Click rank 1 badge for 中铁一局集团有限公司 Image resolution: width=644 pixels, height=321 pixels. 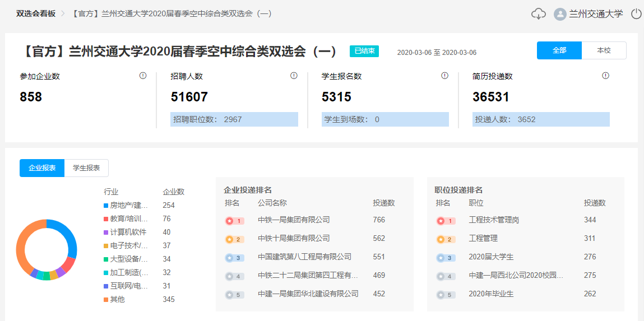click(234, 221)
